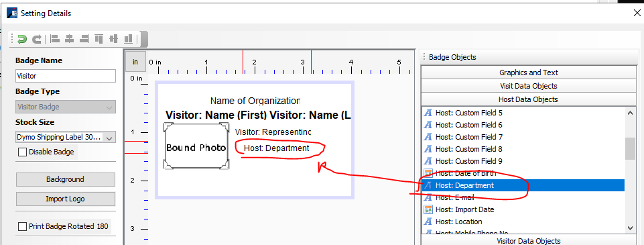Click the Background button
This screenshot has width=644, height=245.
(66, 180)
